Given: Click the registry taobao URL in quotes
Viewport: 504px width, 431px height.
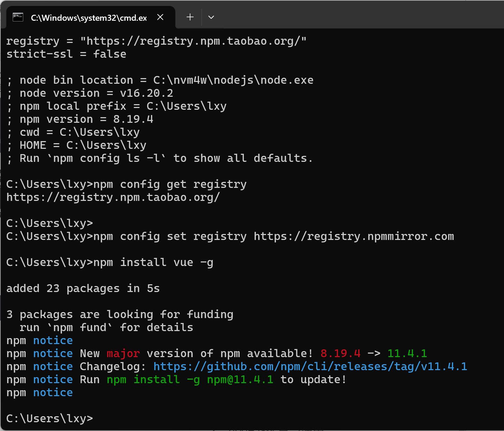Looking at the screenshot, I should tap(194, 41).
